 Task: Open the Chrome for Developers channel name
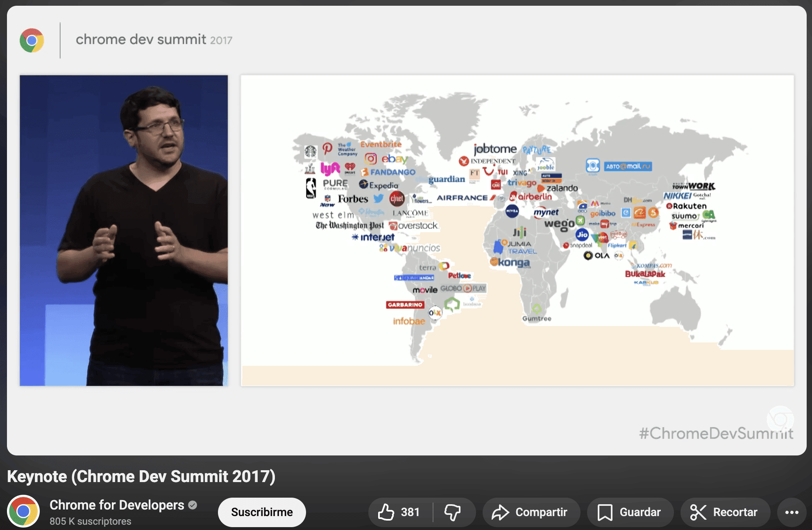point(117,505)
